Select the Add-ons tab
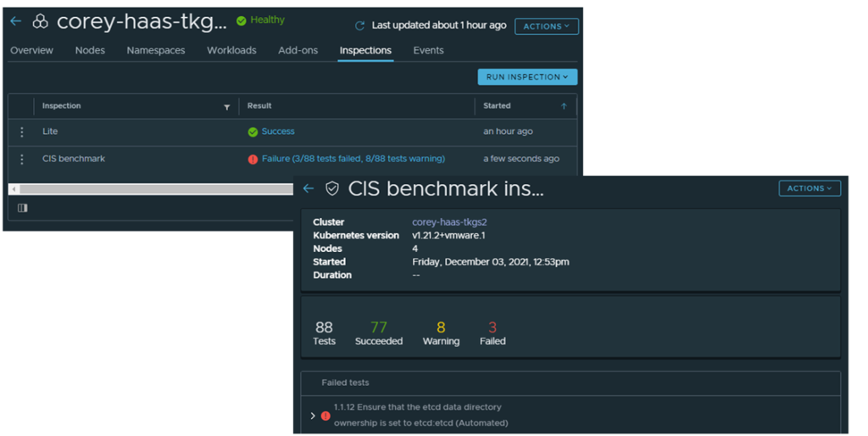This screenshot has width=868, height=436. point(298,50)
